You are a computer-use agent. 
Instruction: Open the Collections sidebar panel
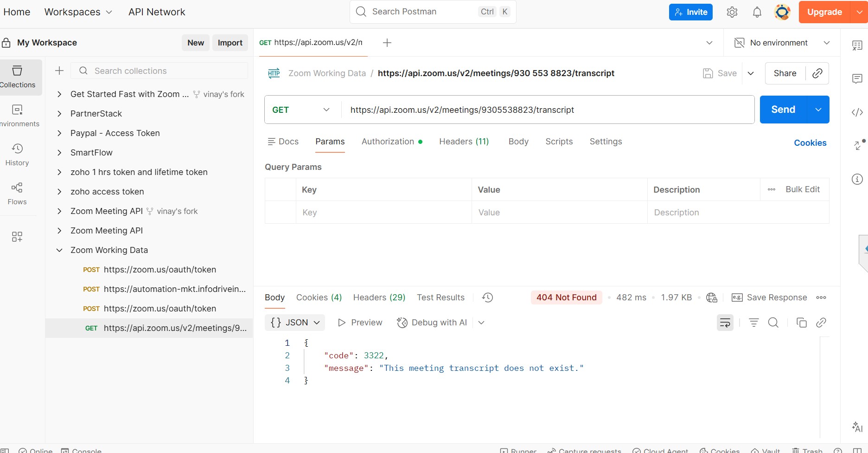click(18, 77)
